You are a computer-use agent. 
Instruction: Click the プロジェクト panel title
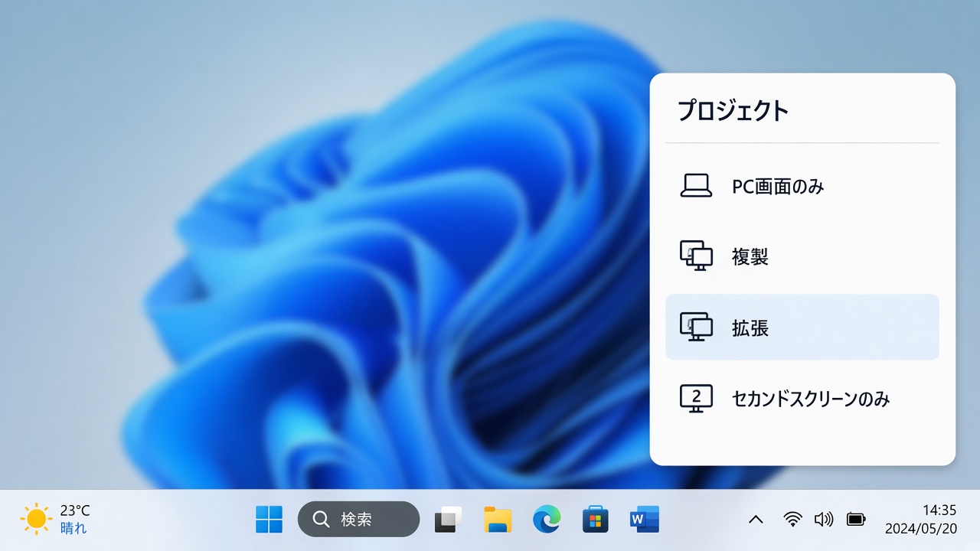click(733, 111)
